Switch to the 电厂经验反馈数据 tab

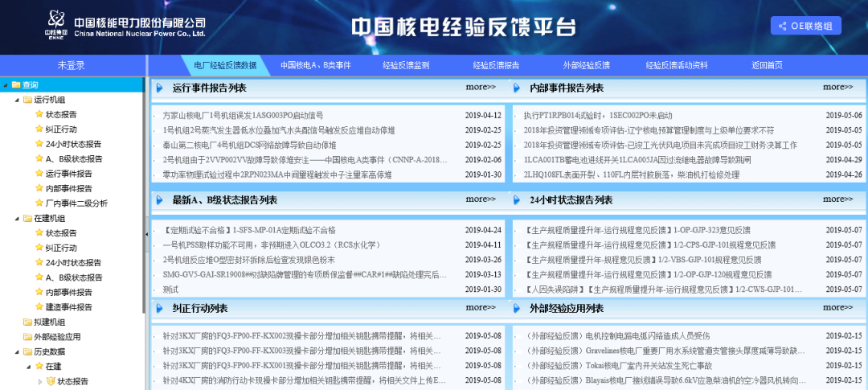[x=225, y=65]
